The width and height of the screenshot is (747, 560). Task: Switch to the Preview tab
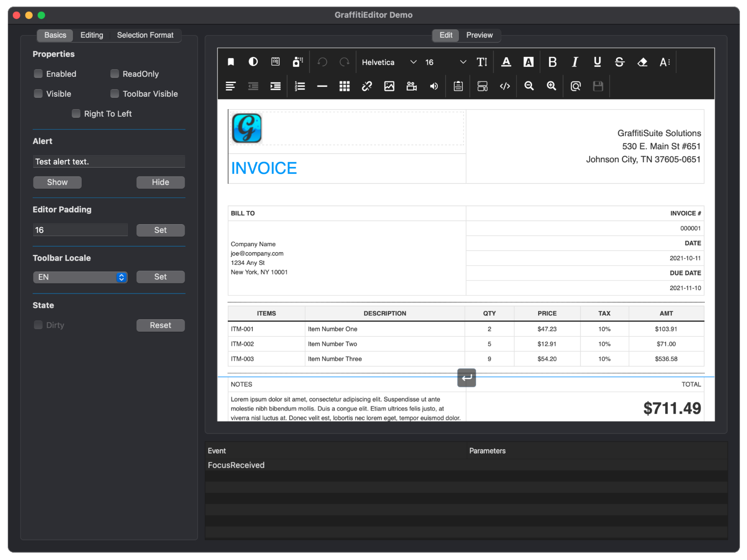click(x=479, y=35)
